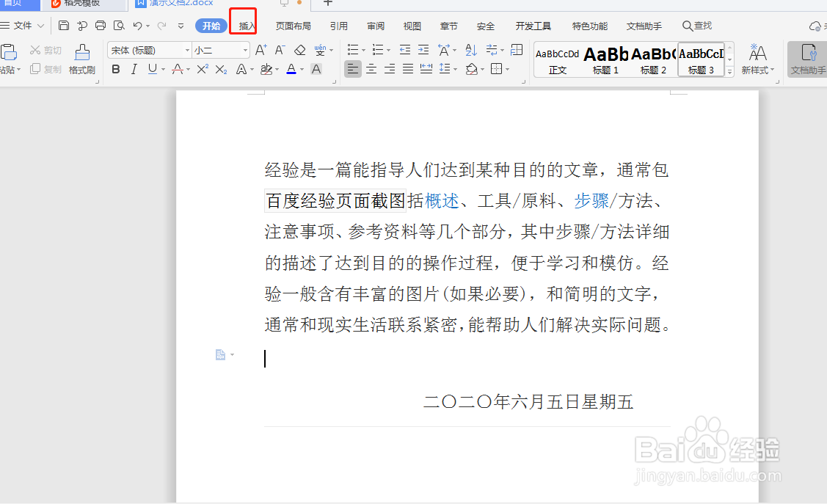The image size is (827, 504).
Task: Switch to the View (视图) tab
Action: (412, 26)
